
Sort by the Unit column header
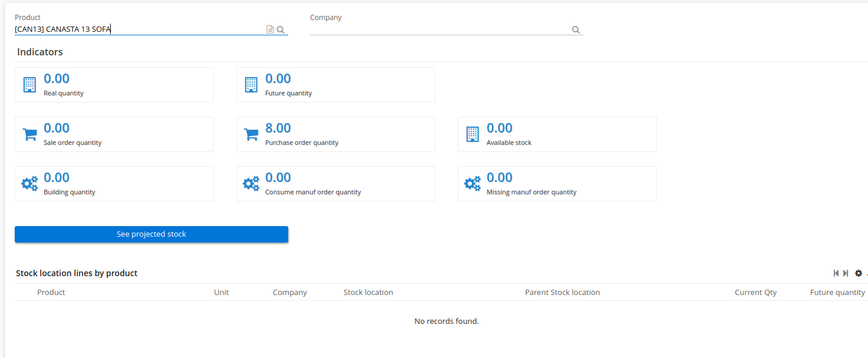pos(222,292)
